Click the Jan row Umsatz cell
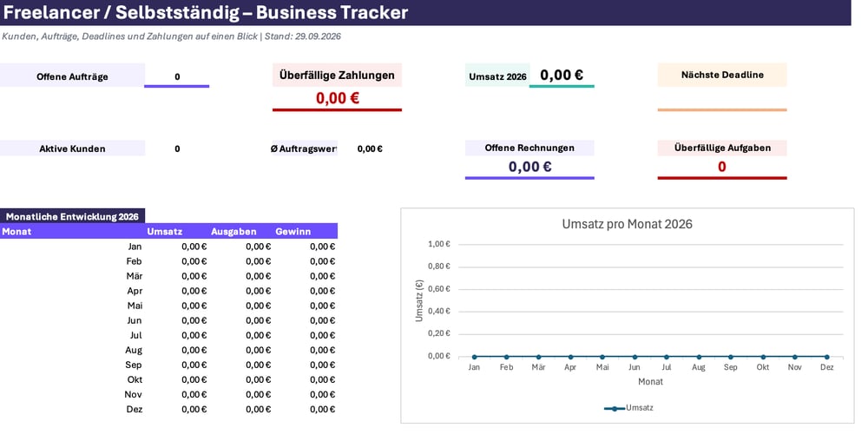The height and width of the screenshot is (441, 868). (177, 247)
